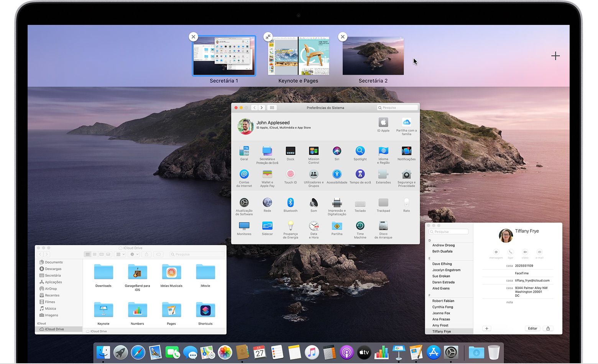Share Tiffany Frye's contact card
Image resolution: width=598 pixels, height=364 pixels.
[548, 328]
